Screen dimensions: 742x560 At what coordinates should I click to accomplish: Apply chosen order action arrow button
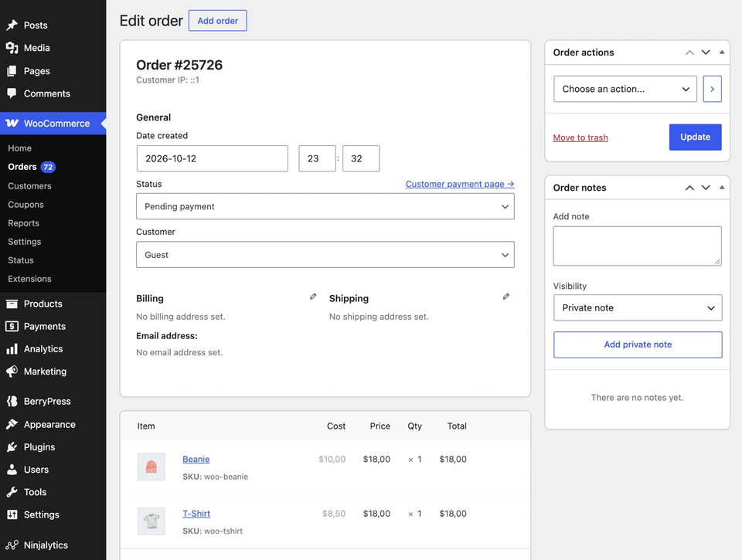click(712, 89)
